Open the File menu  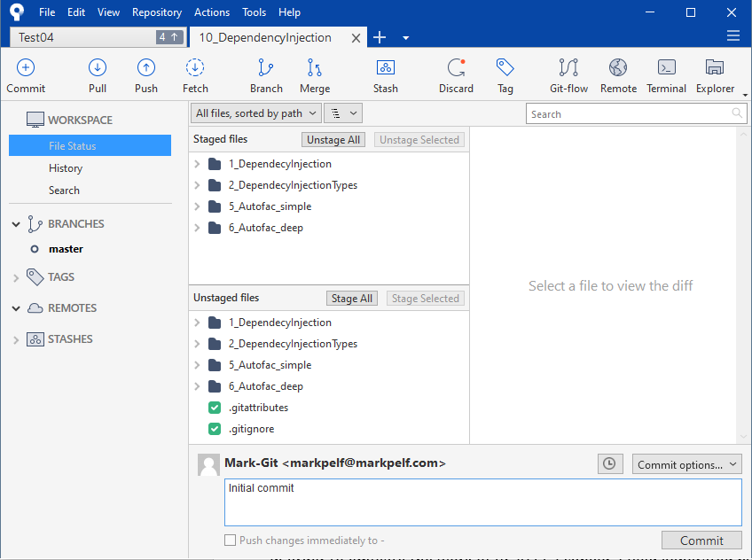[47, 12]
